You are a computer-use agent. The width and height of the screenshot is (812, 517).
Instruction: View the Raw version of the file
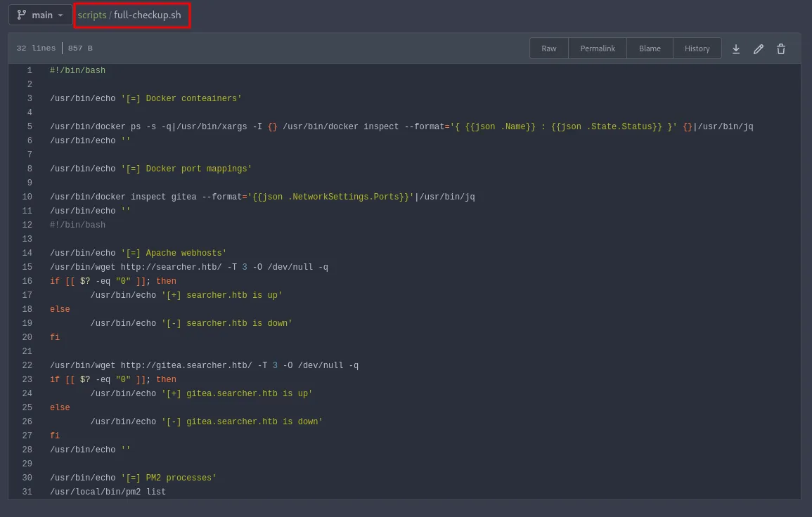click(548, 48)
